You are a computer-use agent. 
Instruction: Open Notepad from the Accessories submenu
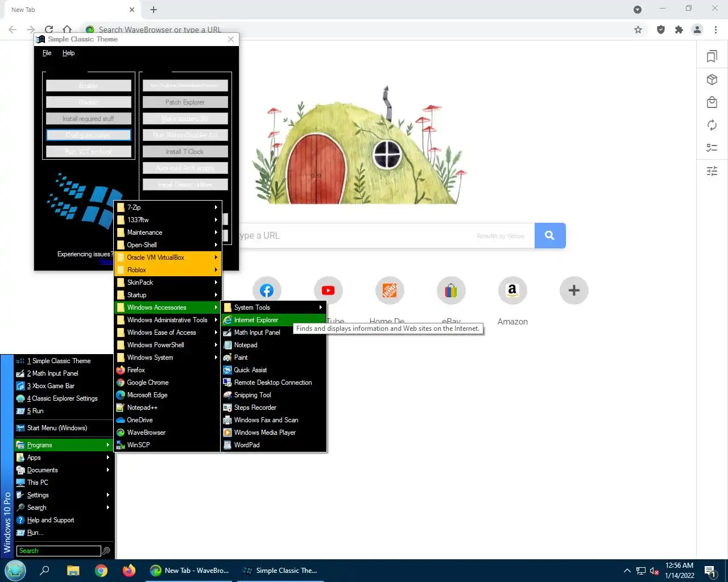274,345
